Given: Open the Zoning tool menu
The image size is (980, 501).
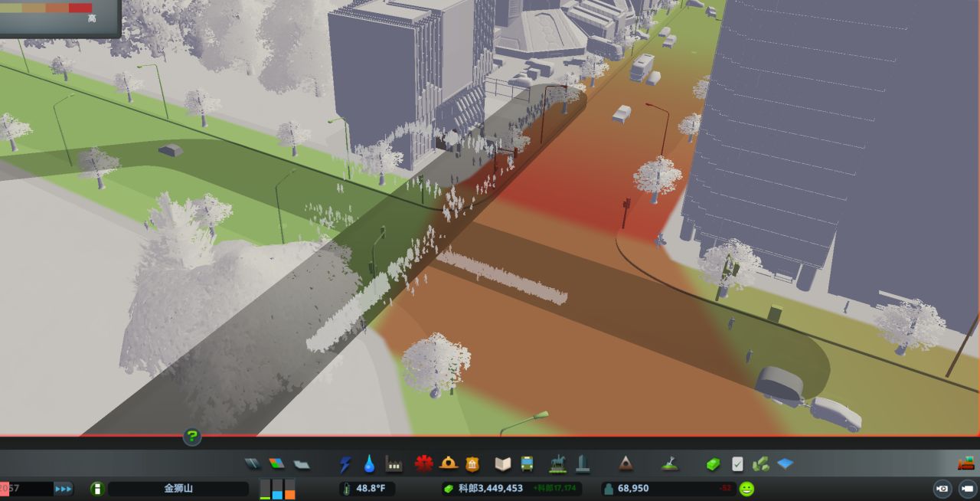Looking at the screenshot, I should tap(277, 463).
